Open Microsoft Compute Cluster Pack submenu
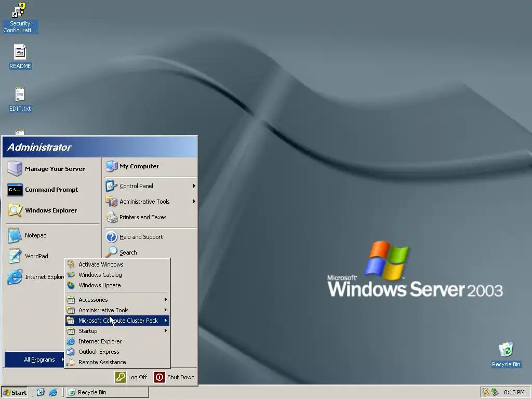Image resolution: width=532 pixels, height=399 pixels. (117, 321)
